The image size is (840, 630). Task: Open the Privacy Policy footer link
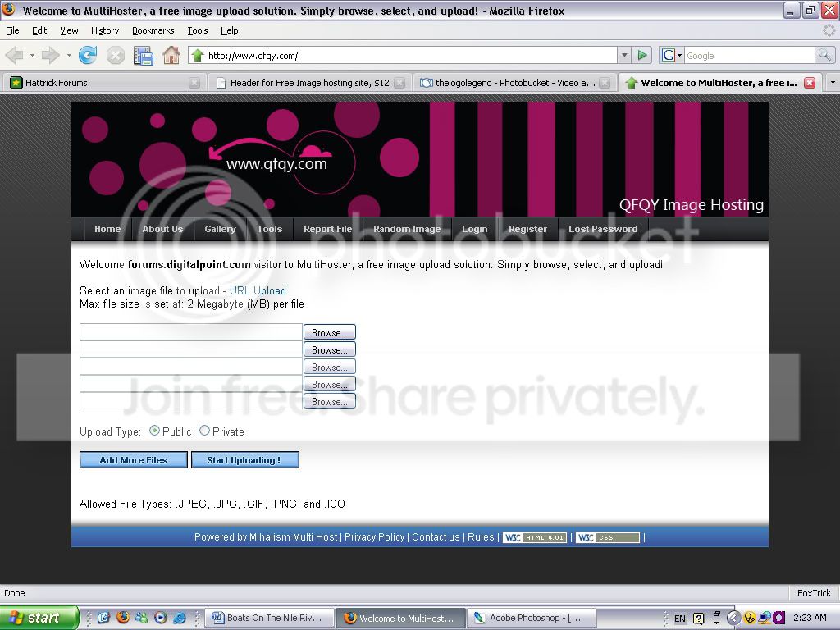pyautogui.click(x=374, y=536)
